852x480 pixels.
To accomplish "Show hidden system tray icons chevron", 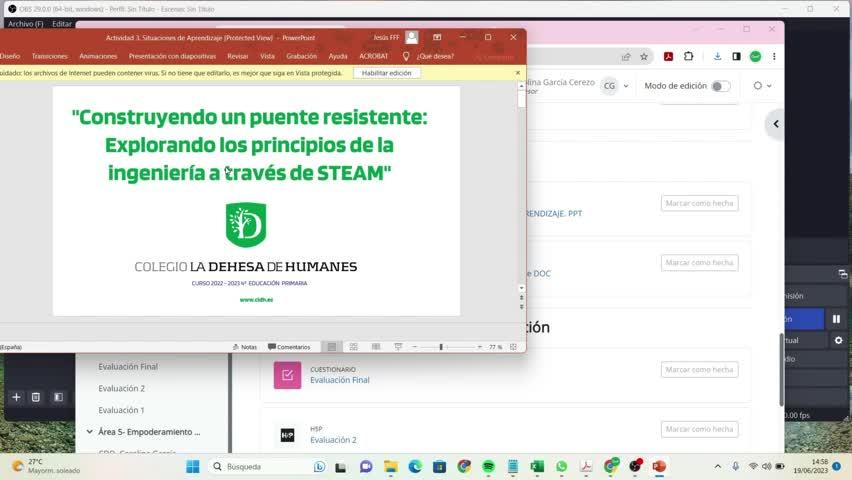I will [718, 466].
